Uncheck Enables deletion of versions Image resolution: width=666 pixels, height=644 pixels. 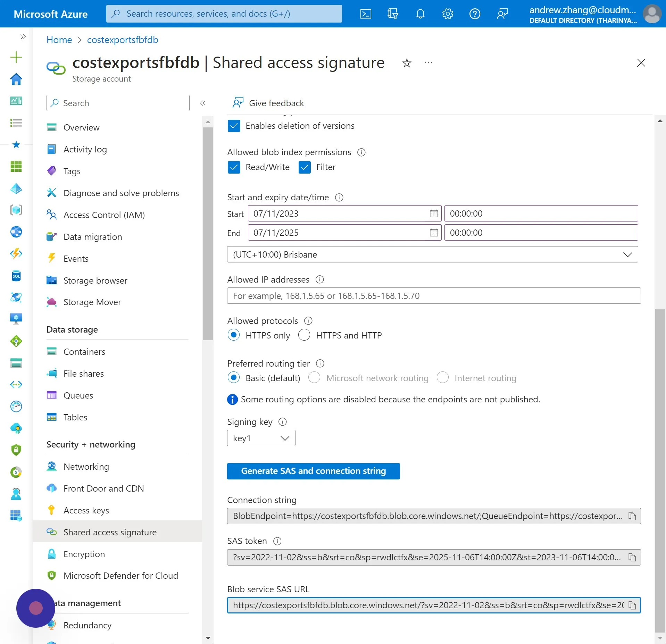click(x=234, y=126)
